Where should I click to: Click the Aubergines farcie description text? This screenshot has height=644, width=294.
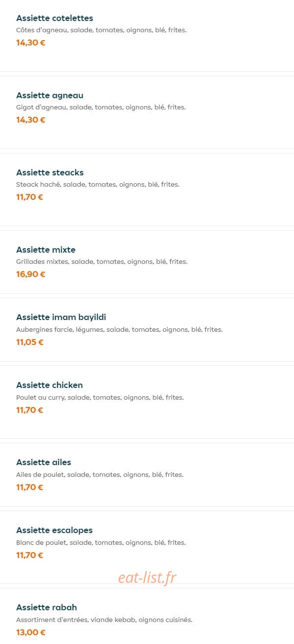pyautogui.click(x=119, y=330)
